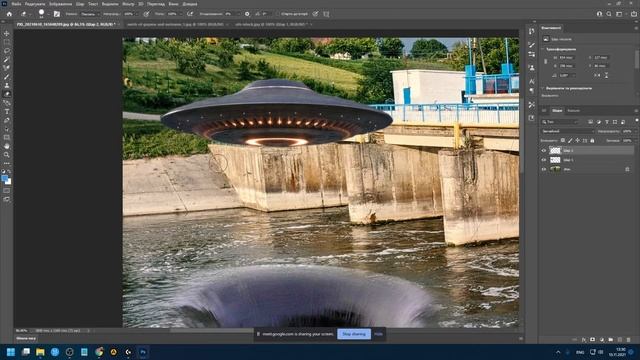The height and width of the screenshot is (360, 640).
Task: Open the more tools ellipsis
Action: coord(7,163)
